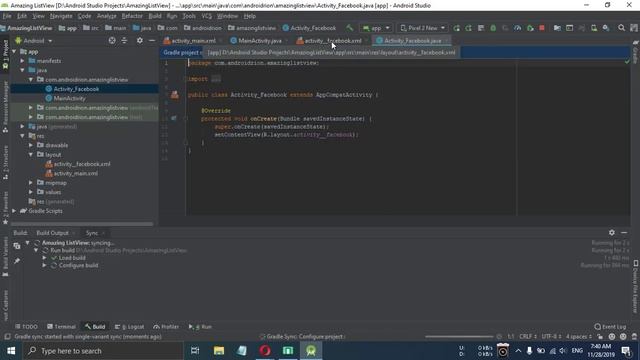Click the Run app button in toolbar
Image resolution: width=640 pixels, height=360 pixels.
click(x=456, y=28)
